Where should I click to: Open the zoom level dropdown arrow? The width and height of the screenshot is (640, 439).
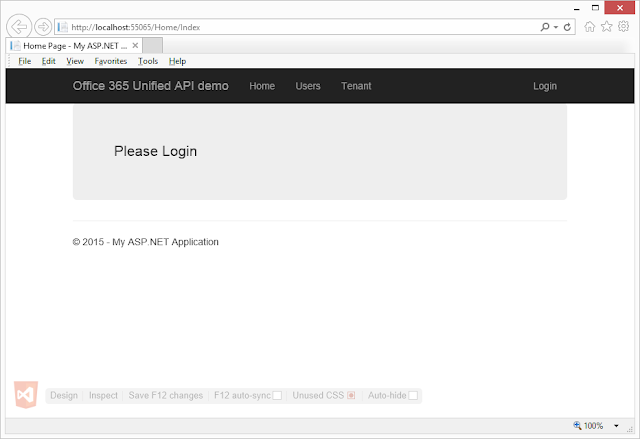click(x=616, y=426)
